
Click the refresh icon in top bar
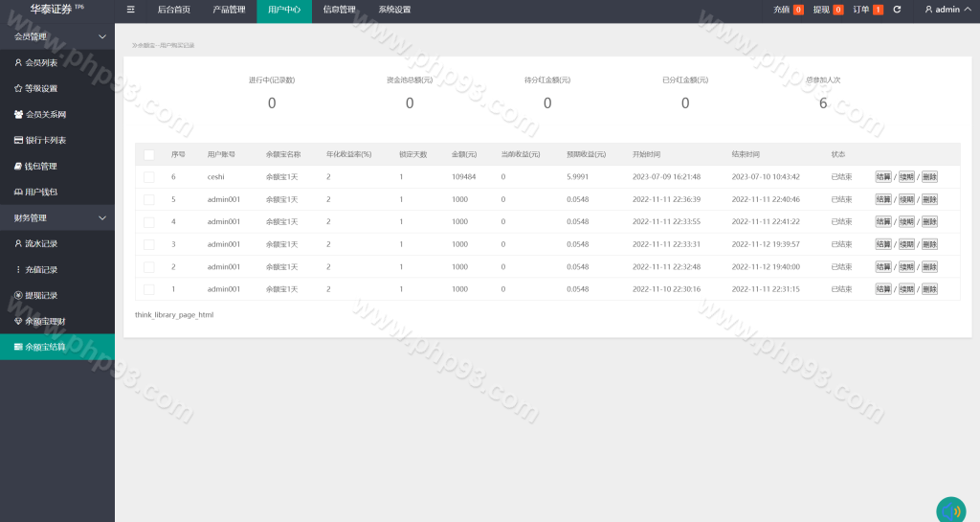897,10
